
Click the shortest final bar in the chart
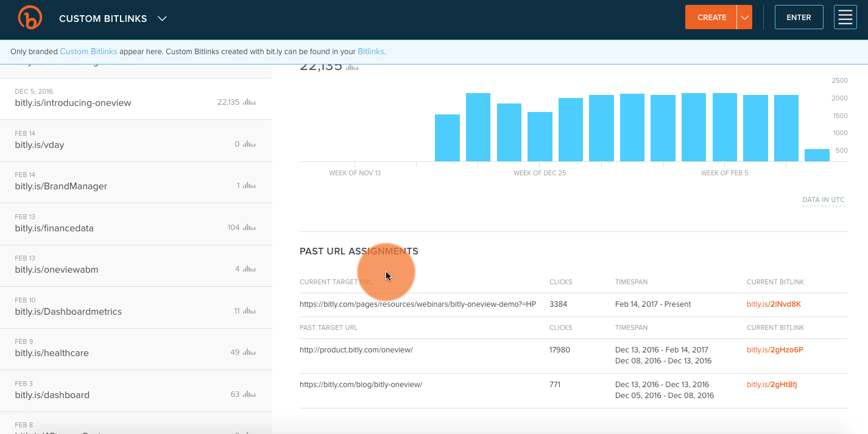817,155
